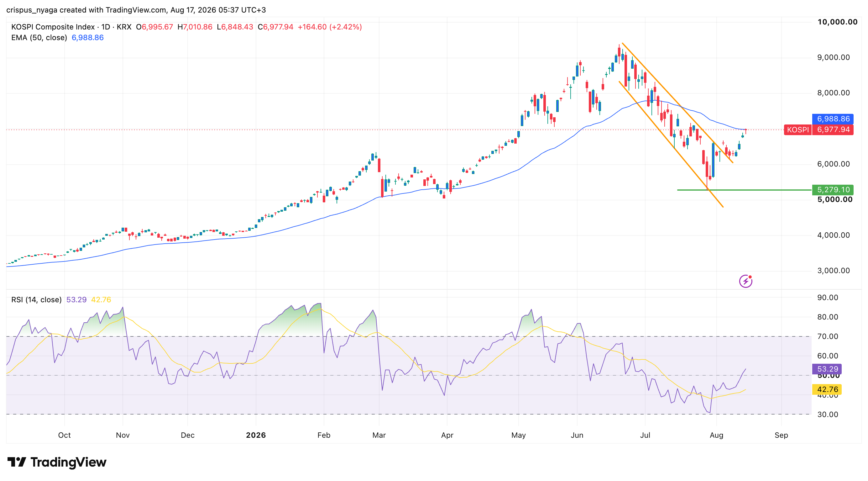Click the 6,000.00 price axis label
Screen dimensions: 868x481
pyautogui.click(x=834, y=164)
